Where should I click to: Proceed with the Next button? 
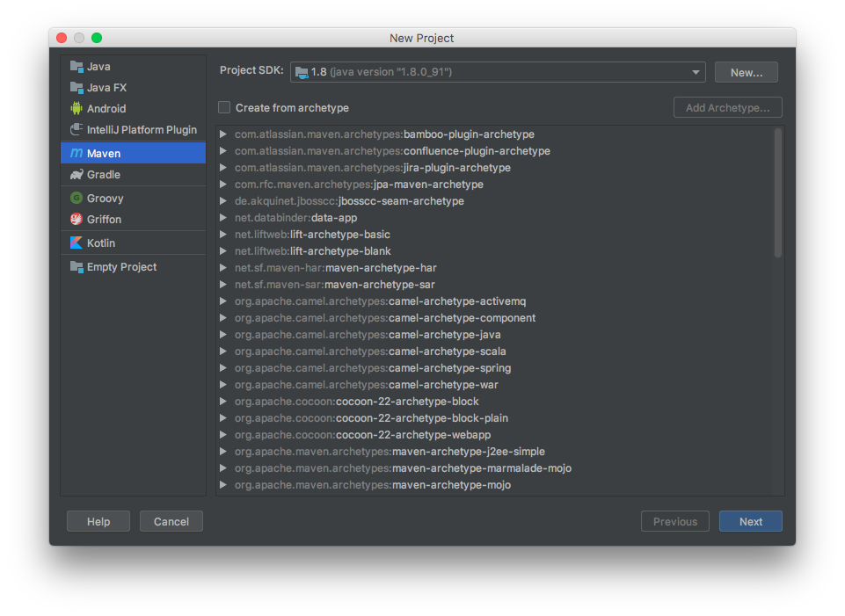751,521
